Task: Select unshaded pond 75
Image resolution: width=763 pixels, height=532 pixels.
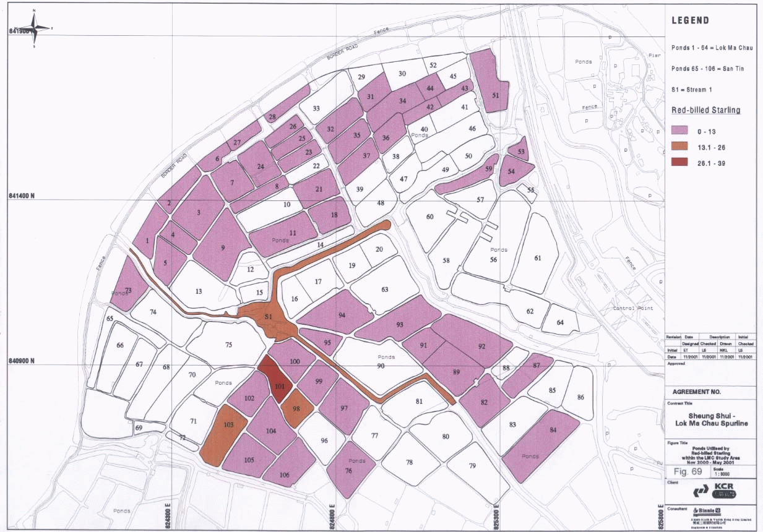Action: point(228,345)
